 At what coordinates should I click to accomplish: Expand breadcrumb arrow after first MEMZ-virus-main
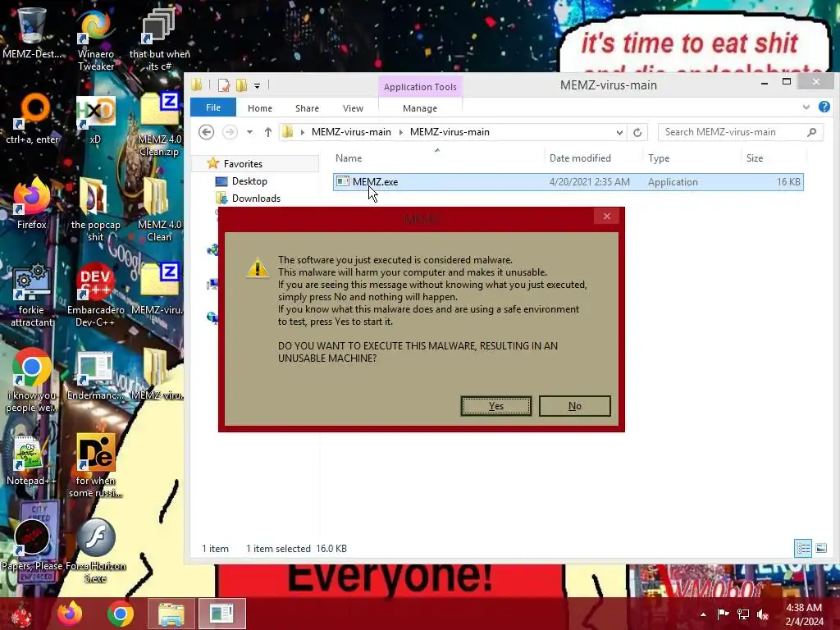pyautogui.click(x=400, y=132)
